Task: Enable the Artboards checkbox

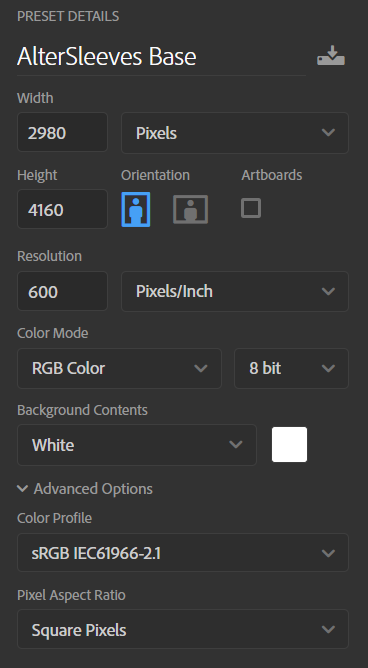Action: [251, 208]
